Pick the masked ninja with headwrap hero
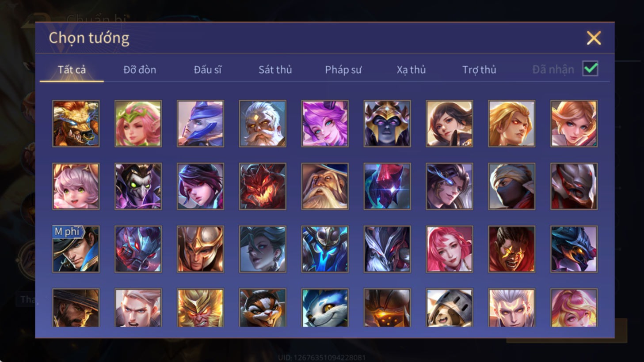Screen dimensions: 644x362 (x=512, y=186)
